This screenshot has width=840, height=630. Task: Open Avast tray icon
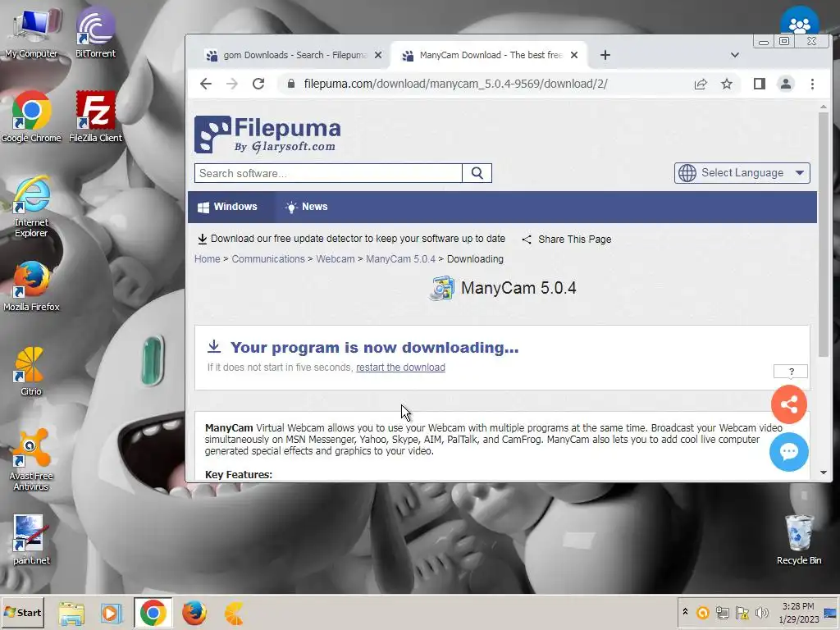point(702,612)
